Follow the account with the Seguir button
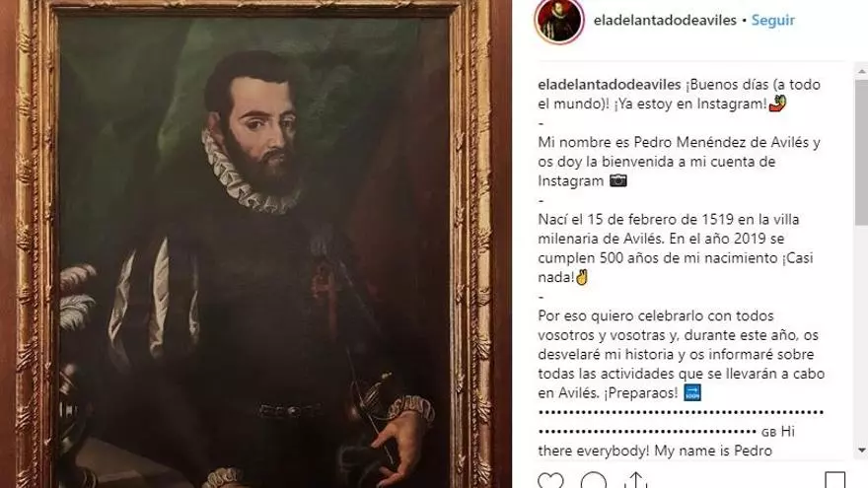 click(772, 21)
